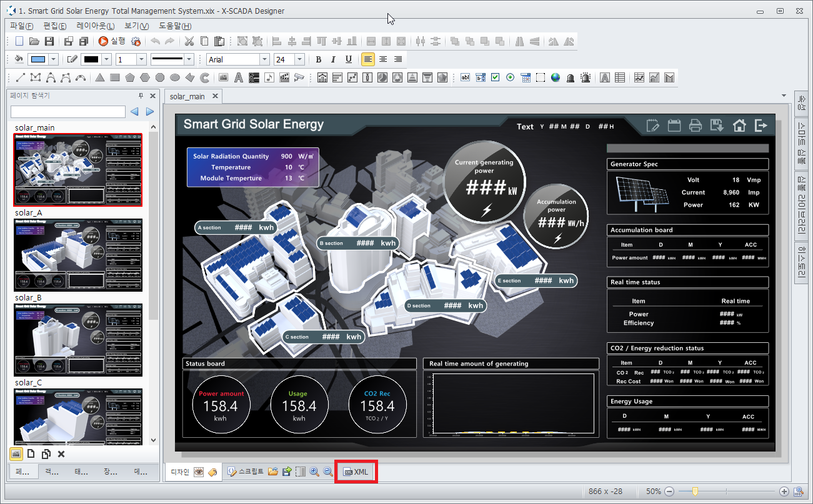The image size is (813, 504).
Task: Open the document tab list dropdown arrow
Action: pyautogui.click(x=784, y=96)
